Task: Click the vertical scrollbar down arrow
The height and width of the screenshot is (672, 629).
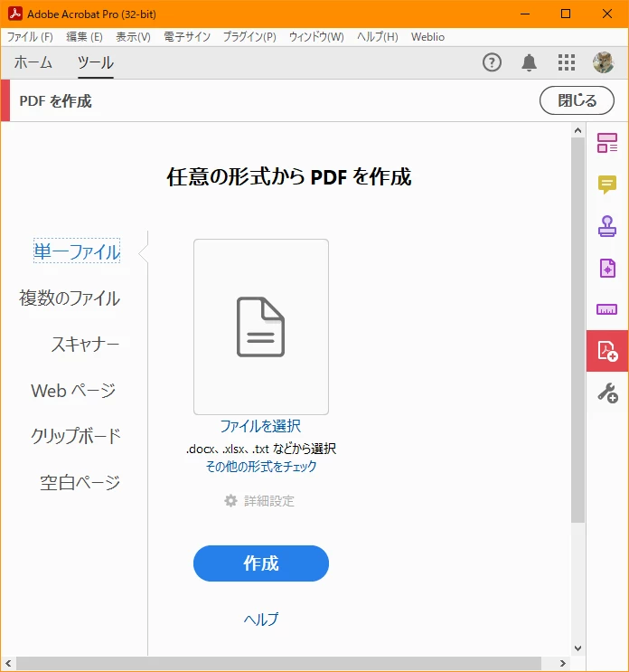Action: tap(577, 648)
